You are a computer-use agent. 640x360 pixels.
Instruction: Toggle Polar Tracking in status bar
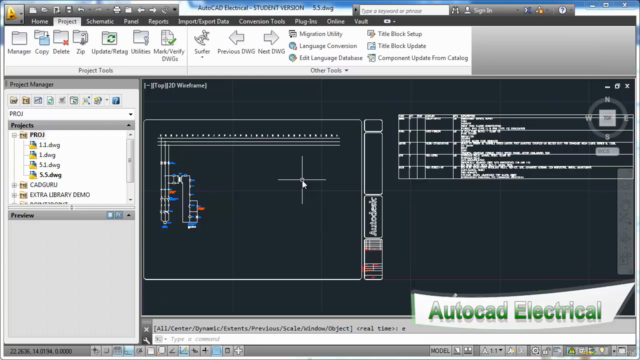[139, 351]
